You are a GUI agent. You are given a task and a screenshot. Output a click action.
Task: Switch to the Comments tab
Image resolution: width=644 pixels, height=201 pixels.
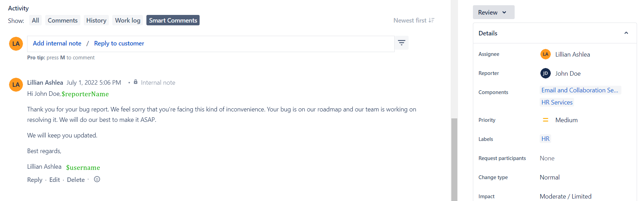pos(63,20)
